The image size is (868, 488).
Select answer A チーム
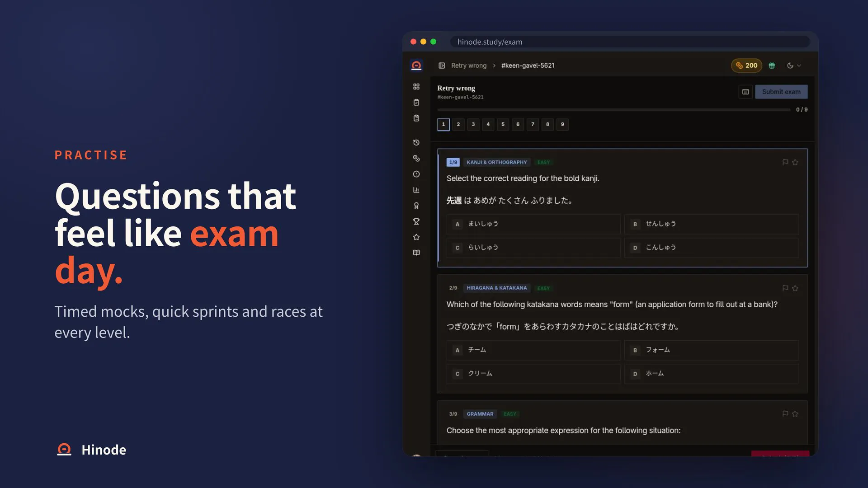point(533,350)
